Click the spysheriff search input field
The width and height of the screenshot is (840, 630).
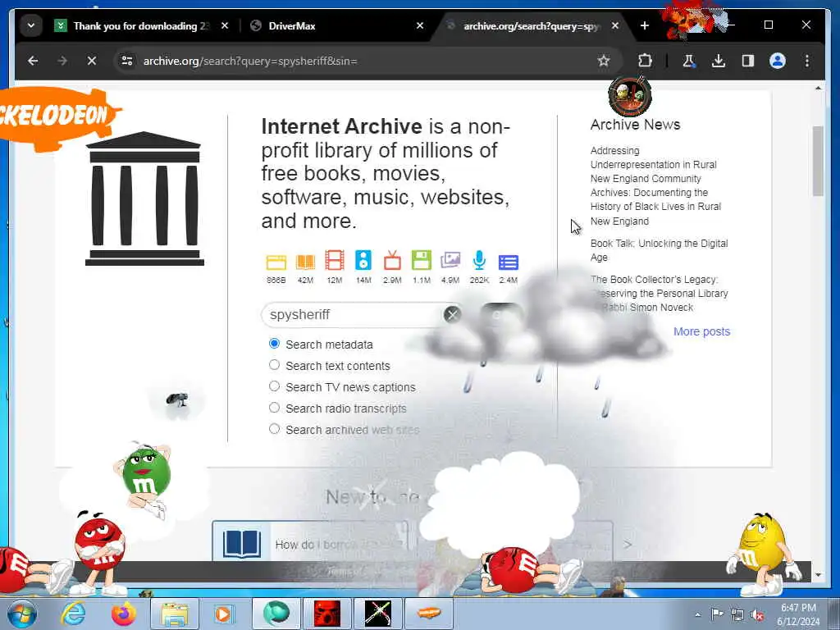[354, 314]
